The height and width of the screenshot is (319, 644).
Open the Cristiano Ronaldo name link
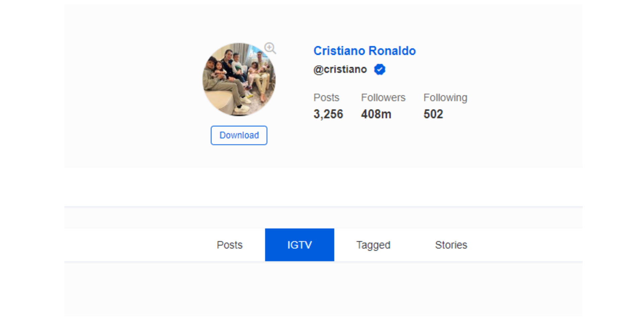[365, 51]
